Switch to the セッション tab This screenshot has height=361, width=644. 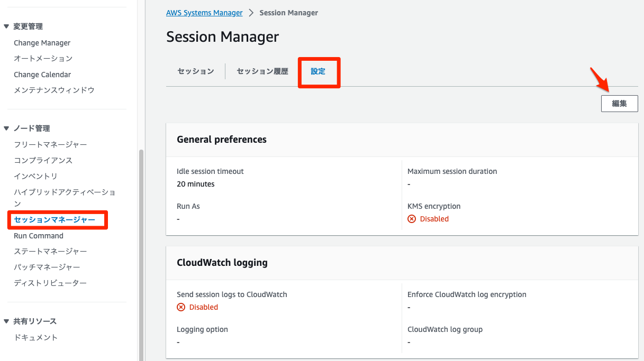tap(195, 70)
